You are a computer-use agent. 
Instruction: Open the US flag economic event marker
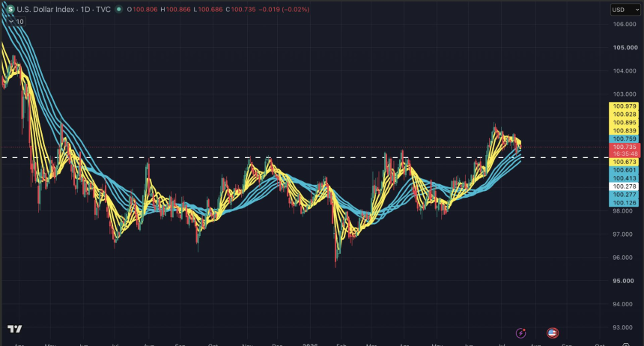coord(553,333)
